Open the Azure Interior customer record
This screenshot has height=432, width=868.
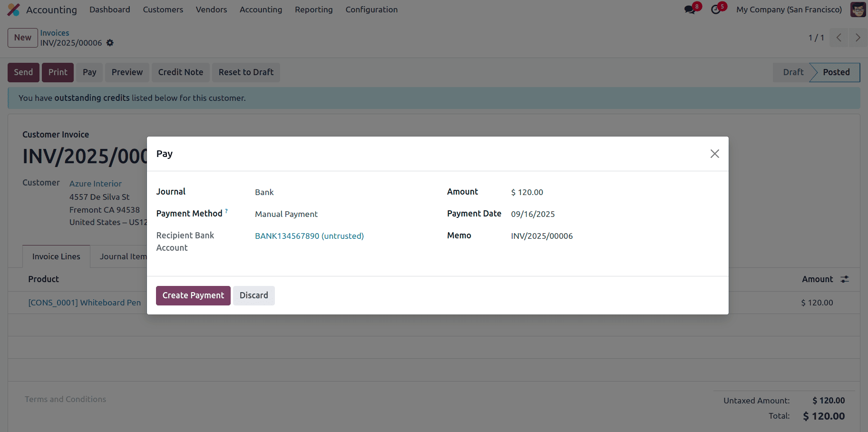(95, 183)
